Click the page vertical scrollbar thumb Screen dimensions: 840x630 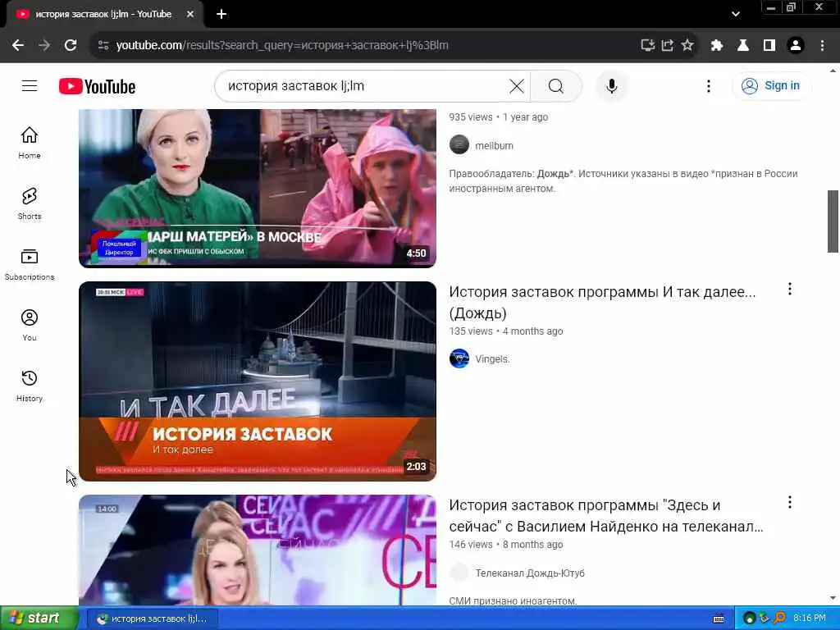click(833, 221)
